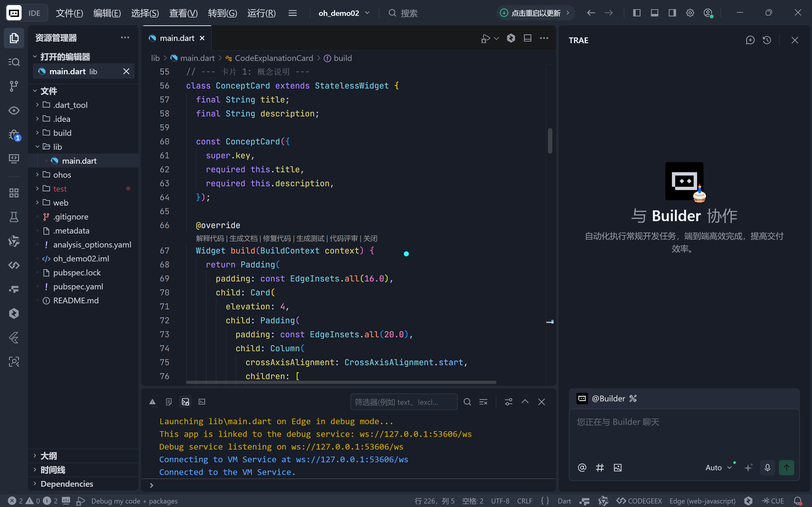
Task: Open the Search sidebar icon
Action: 14,62
